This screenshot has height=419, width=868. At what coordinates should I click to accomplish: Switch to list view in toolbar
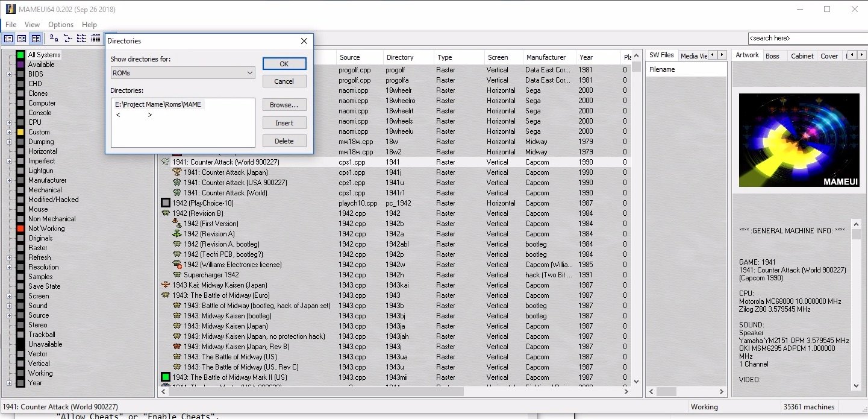[x=82, y=39]
